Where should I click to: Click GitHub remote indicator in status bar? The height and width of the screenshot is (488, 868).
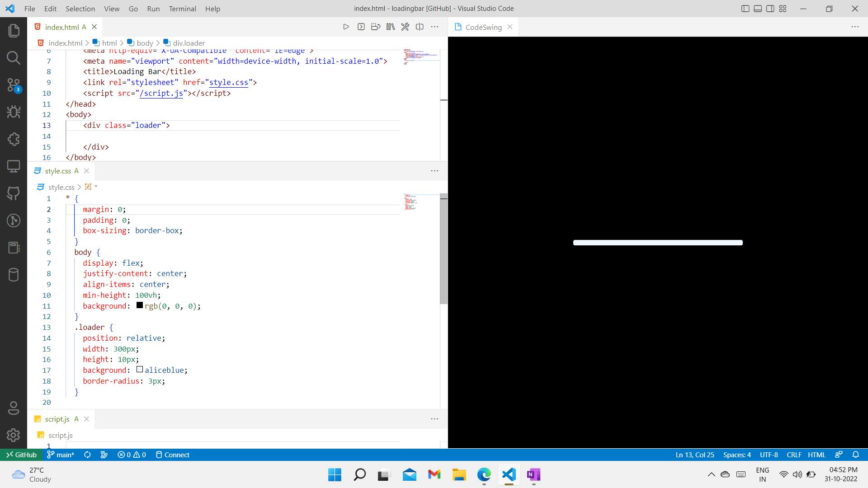(x=20, y=455)
